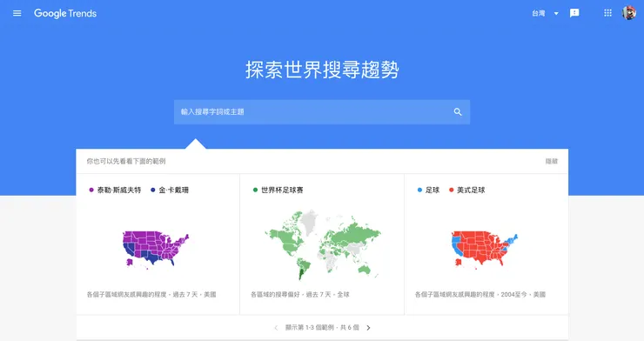Click the 隱藏 hide link

[552, 161]
